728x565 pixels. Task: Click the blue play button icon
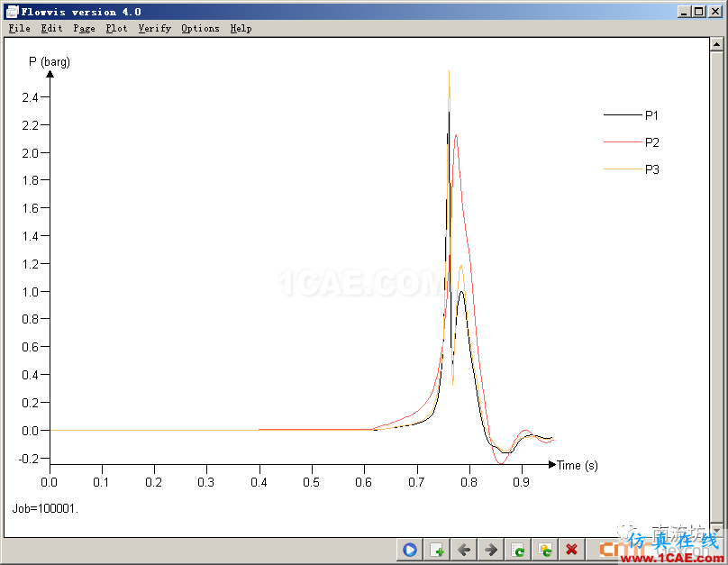(x=409, y=550)
